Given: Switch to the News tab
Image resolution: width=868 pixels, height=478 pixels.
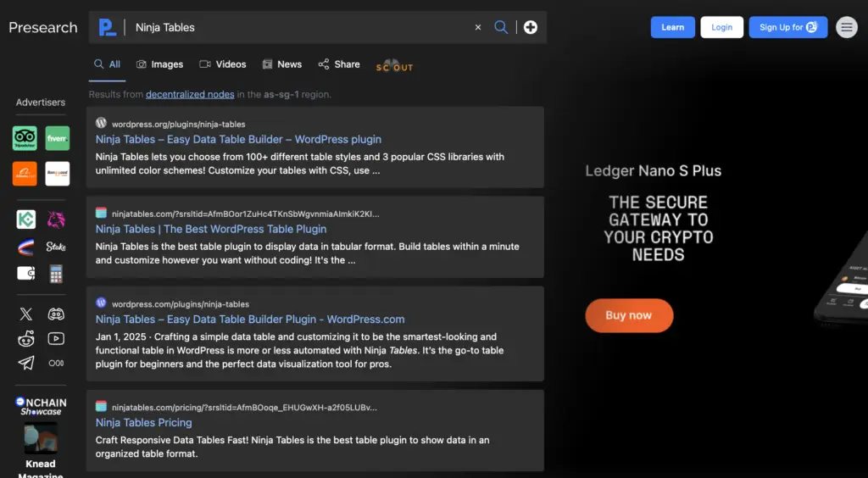Looking at the screenshot, I should [x=281, y=64].
